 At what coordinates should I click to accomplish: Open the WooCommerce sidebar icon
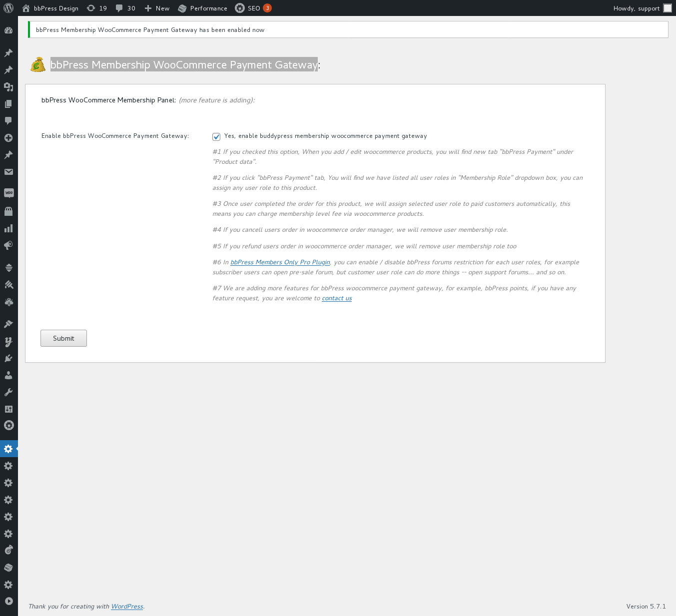[x=8, y=193]
